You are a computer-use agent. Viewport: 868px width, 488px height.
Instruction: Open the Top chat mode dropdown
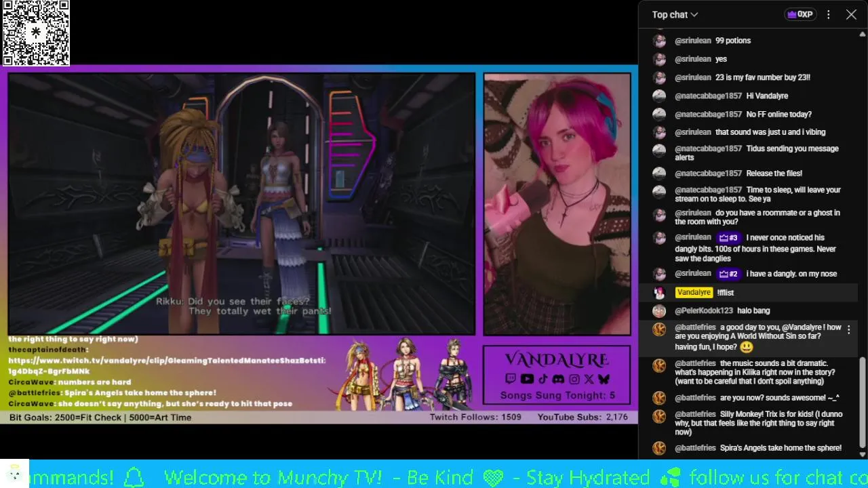coord(675,14)
